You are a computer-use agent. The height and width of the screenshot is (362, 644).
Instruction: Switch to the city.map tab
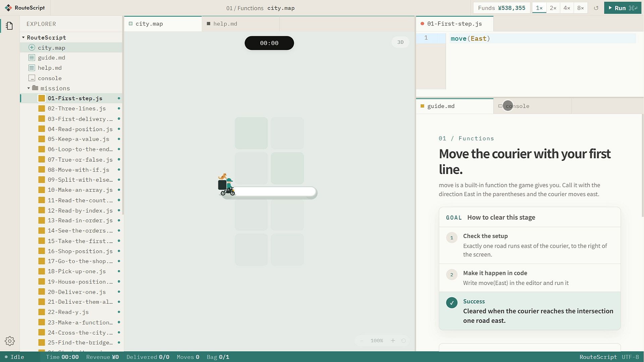pos(163,24)
